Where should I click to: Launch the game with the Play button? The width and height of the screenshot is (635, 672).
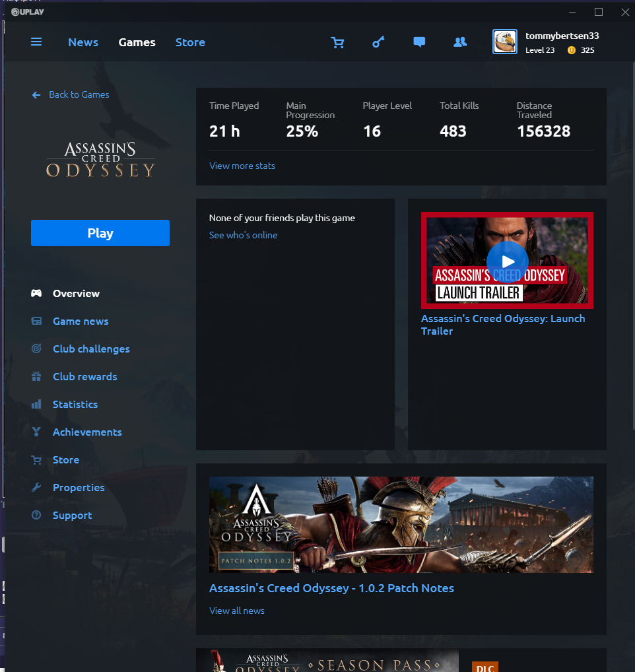pyautogui.click(x=100, y=233)
